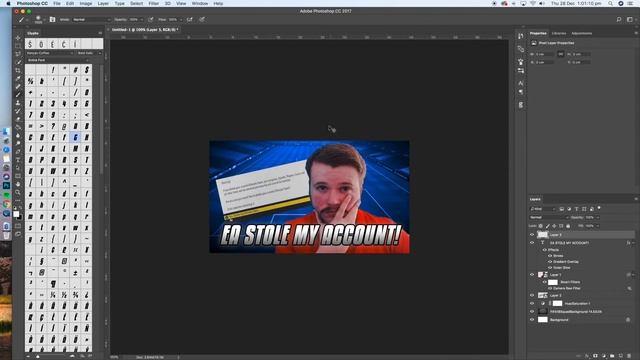Open the Glyphs font style dropdown
Screen dimensions: 640x360
coord(89,53)
